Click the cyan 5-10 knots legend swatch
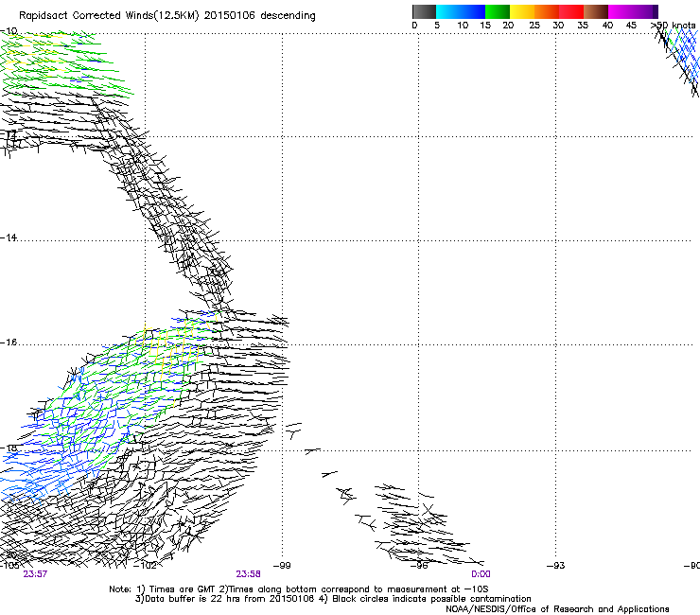 coord(448,11)
